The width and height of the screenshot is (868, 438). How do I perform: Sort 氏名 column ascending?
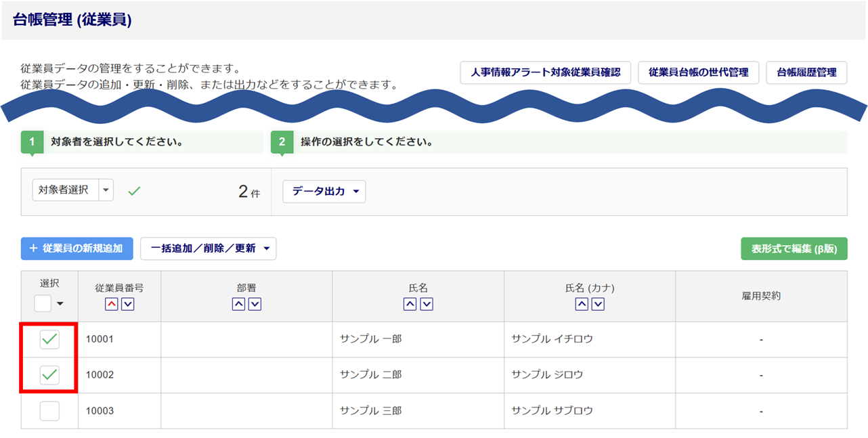click(x=410, y=305)
